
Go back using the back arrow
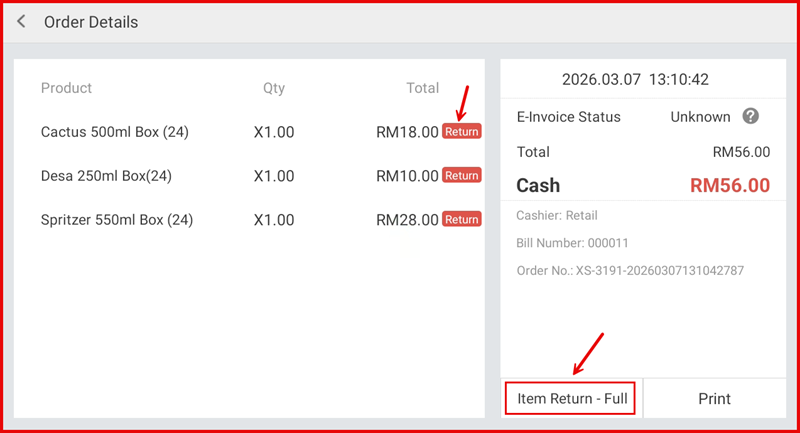[21, 22]
